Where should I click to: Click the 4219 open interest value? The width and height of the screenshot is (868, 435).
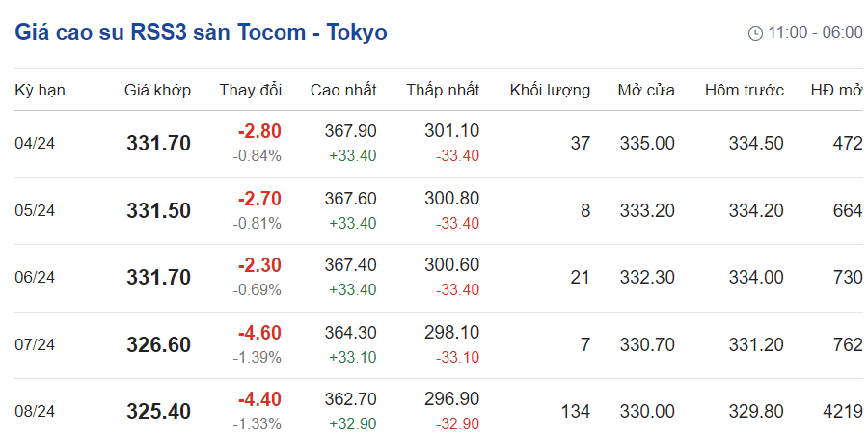point(843,411)
